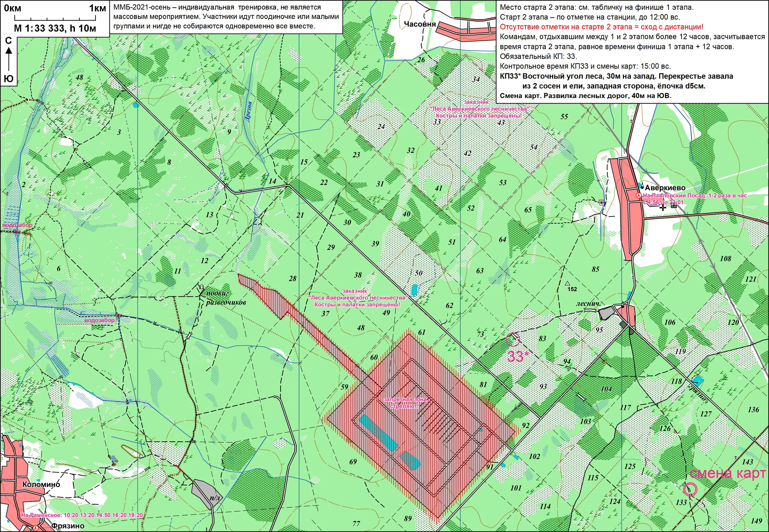Select quarter number 55

pos(564,116)
